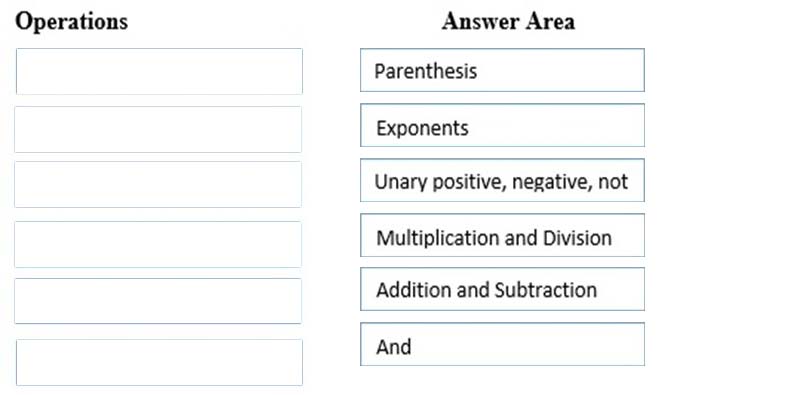Click the And answer item
This screenshot has width=802, height=395.
coord(502,344)
